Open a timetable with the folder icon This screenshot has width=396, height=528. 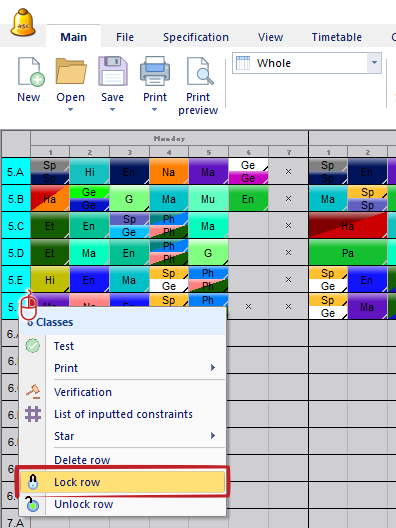pos(71,71)
